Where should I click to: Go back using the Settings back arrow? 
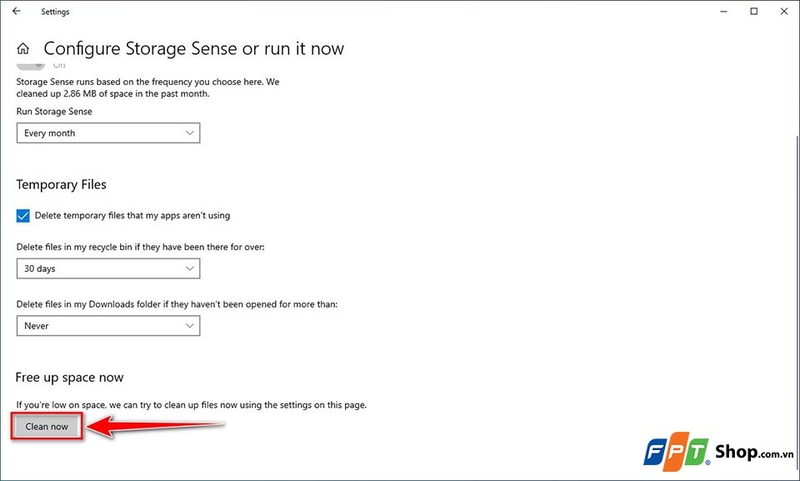(x=16, y=11)
